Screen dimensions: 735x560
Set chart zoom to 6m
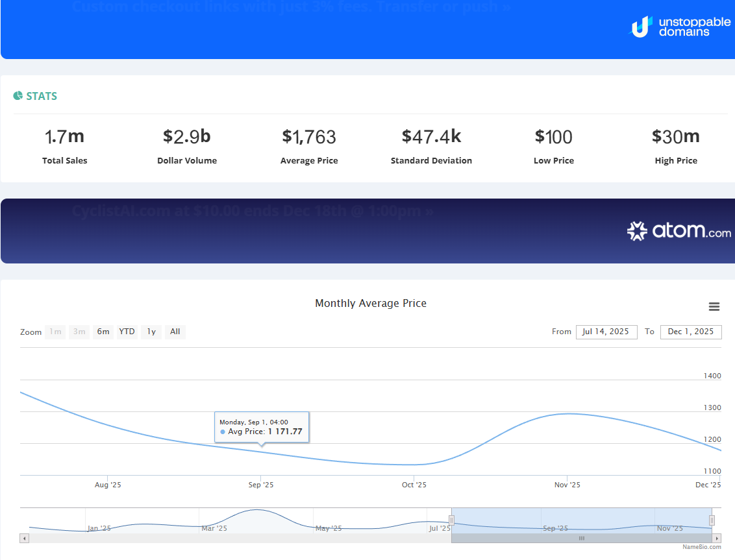pyautogui.click(x=103, y=332)
